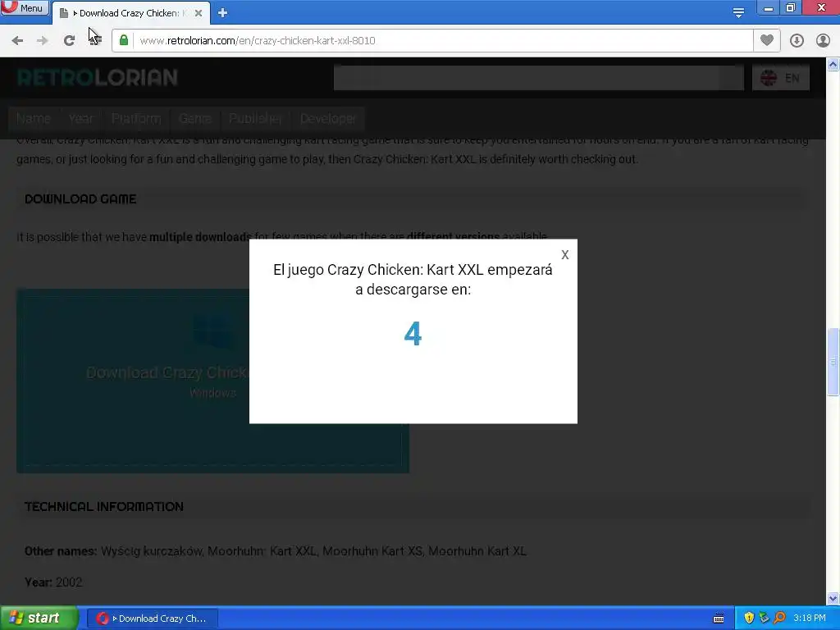
Task: Open the Speed Dial grid icon
Action: point(95,41)
